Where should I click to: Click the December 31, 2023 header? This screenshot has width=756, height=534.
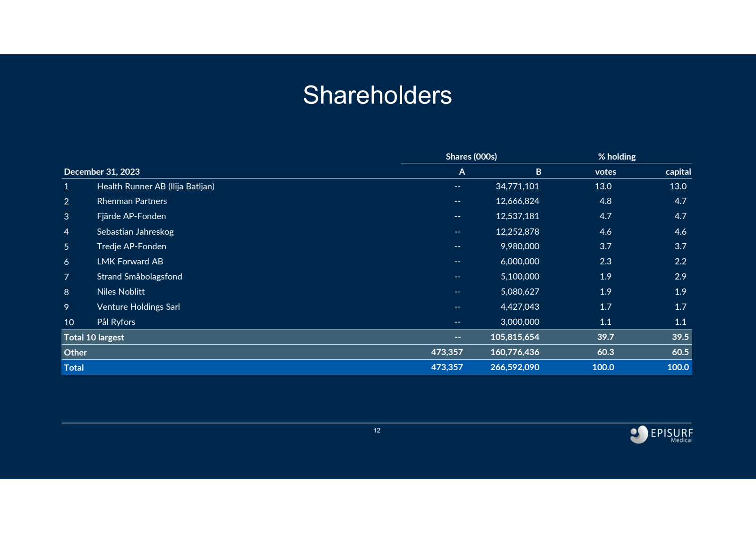102,171
